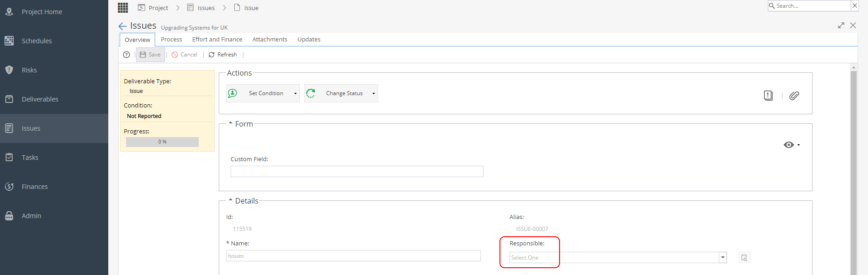The height and width of the screenshot is (275, 868).
Task: Switch to the Effort and Finance tab
Action: pyautogui.click(x=217, y=40)
